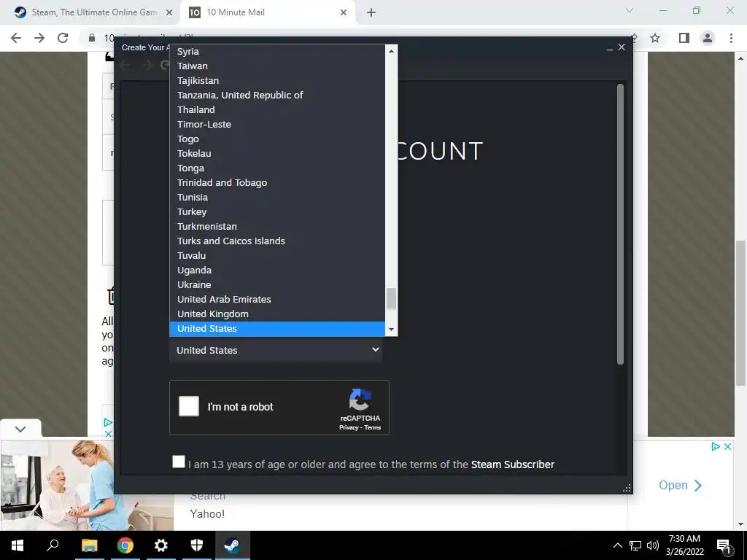
Task: Open the Chrome tab search chevron
Action: pyautogui.click(x=630, y=10)
